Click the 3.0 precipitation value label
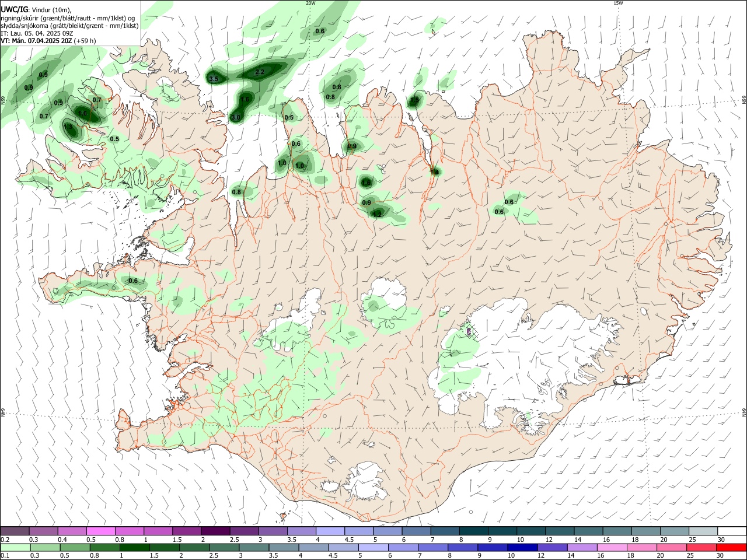 (236, 117)
